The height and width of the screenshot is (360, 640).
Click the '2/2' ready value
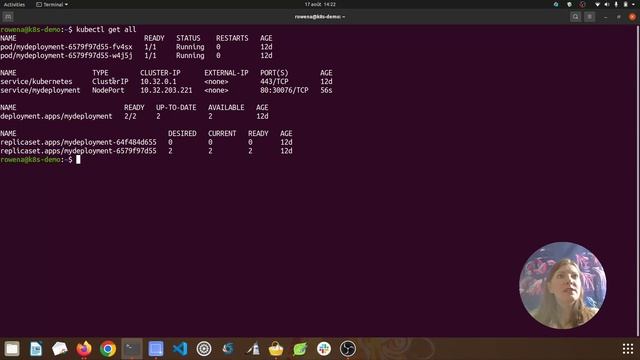pyautogui.click(x=130, y=116)
